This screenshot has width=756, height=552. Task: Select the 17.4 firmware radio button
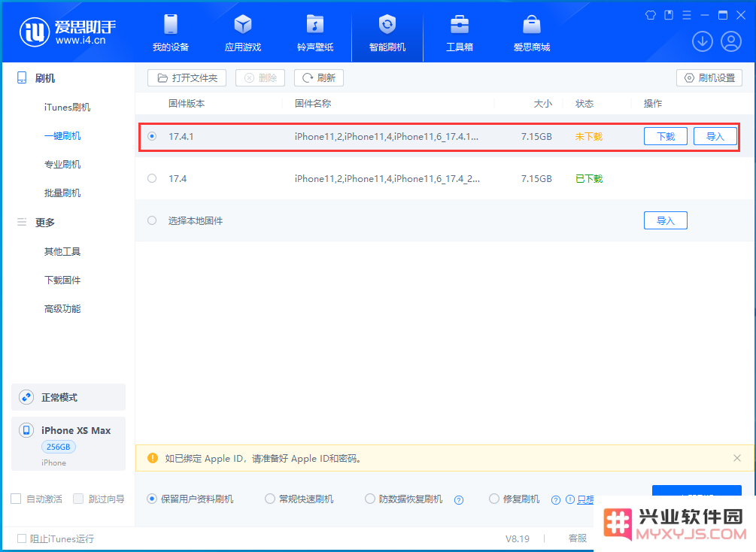click(152, 178)
